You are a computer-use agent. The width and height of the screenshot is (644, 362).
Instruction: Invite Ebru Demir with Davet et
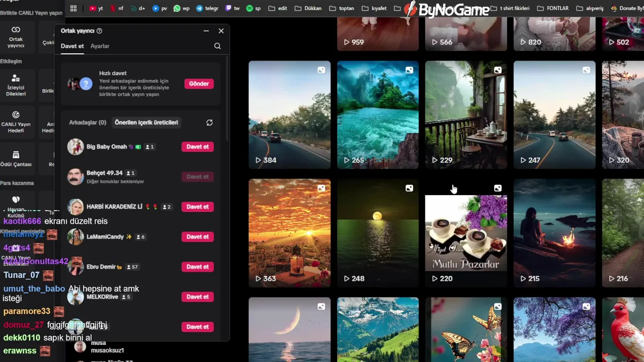pos(197,266)
